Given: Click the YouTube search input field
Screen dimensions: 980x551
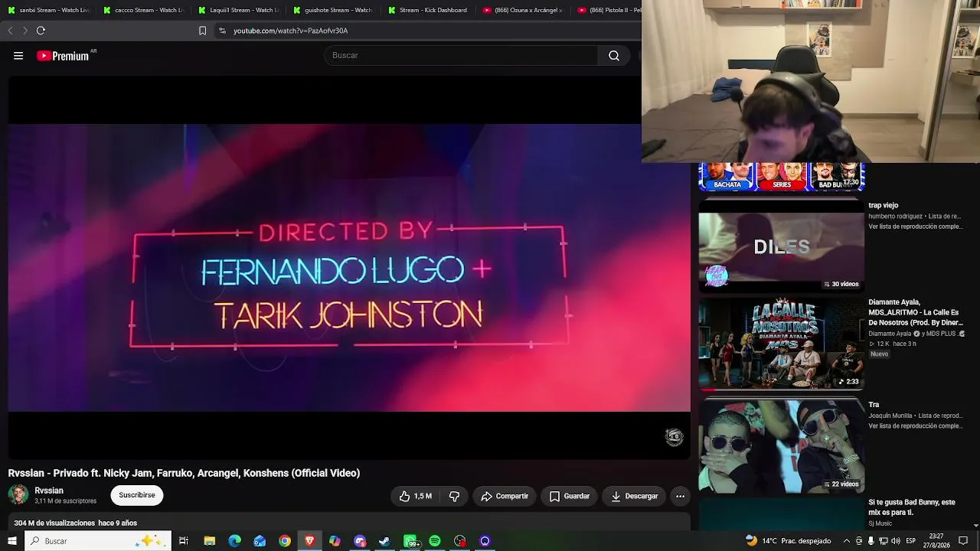Looking at the screenshot, I should click(x=461, y=55).
